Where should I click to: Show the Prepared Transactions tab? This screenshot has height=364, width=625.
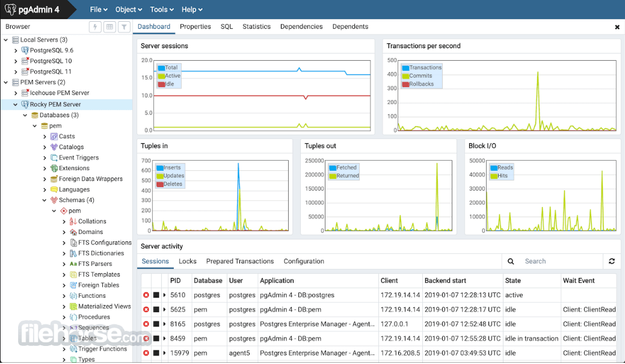[x=240, y=261]
